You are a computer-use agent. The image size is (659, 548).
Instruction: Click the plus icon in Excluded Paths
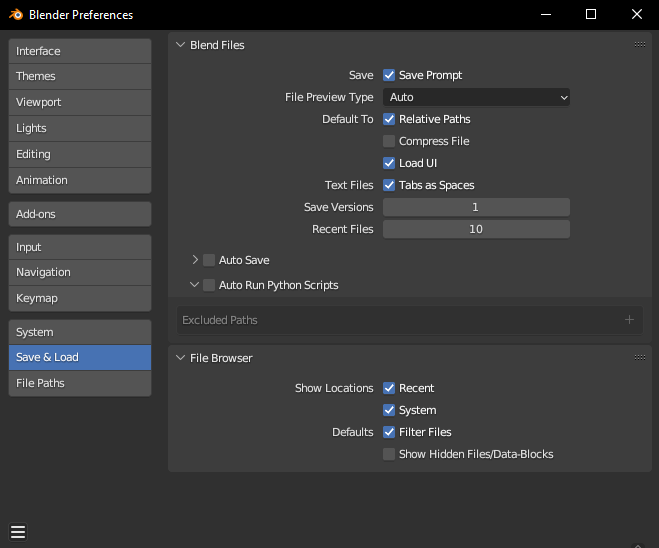(x=629, y=320)
